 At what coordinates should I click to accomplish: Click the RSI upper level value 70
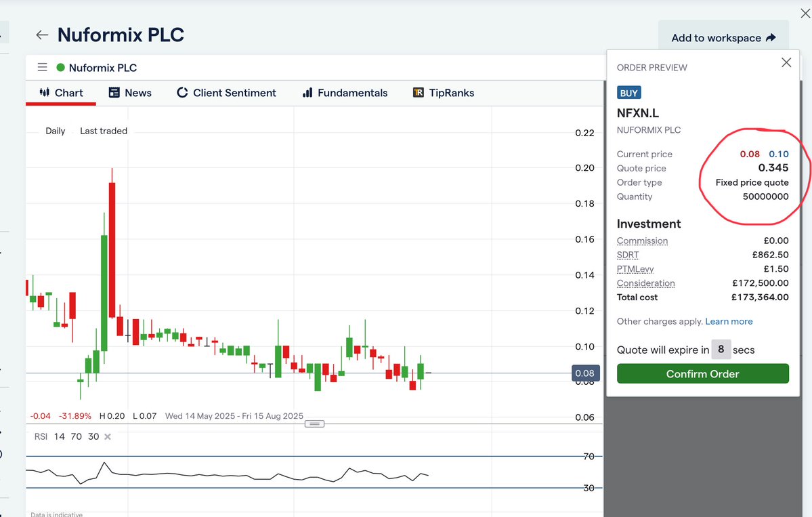pos(76,436)
